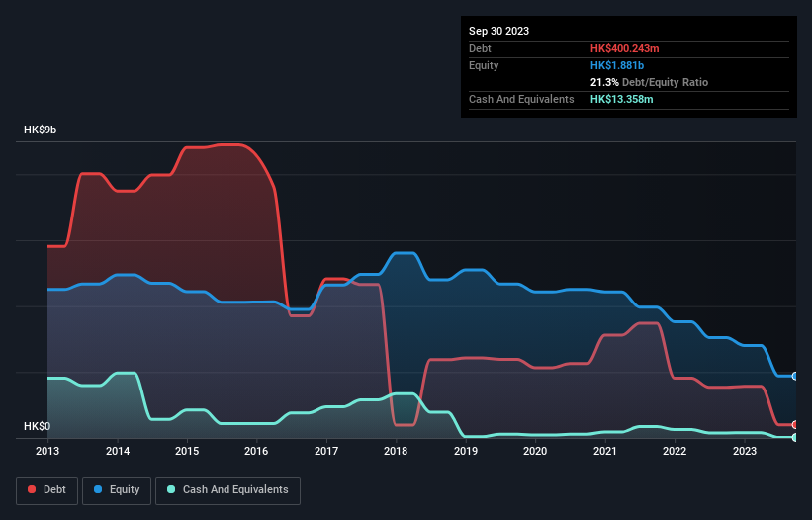812x520 pixels.
Task: Click the 2016 x-axis label
Action: point(256,451)
